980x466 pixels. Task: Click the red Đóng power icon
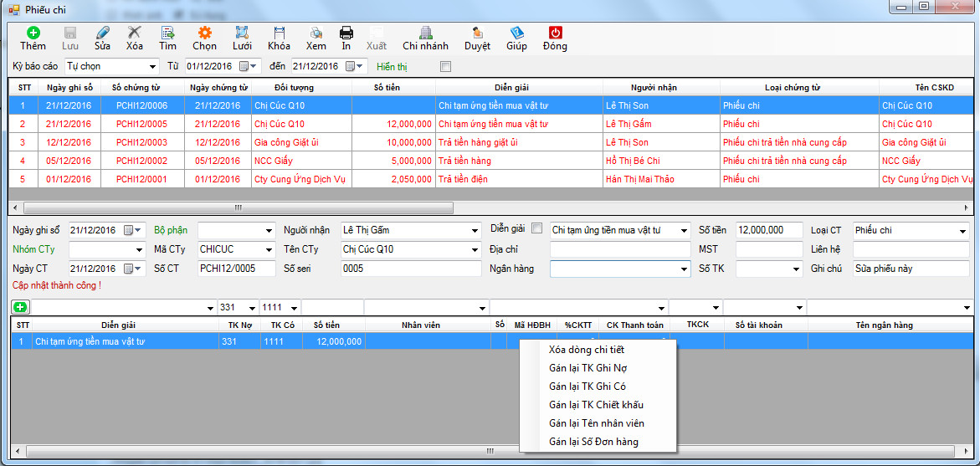tap(555, 33)
